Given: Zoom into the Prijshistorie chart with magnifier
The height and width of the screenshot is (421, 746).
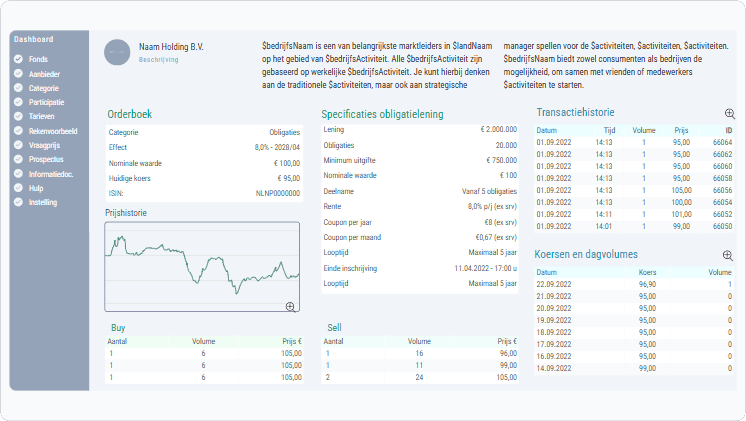Looking at the screenshot, I should tap(290, 307).
